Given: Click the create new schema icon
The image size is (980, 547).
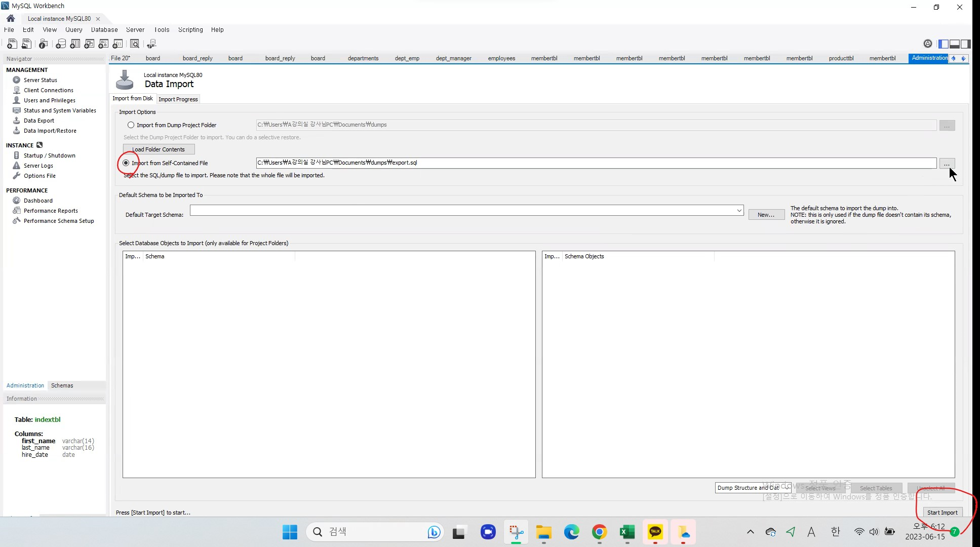Looking at the screenshot, I should 60,44.
